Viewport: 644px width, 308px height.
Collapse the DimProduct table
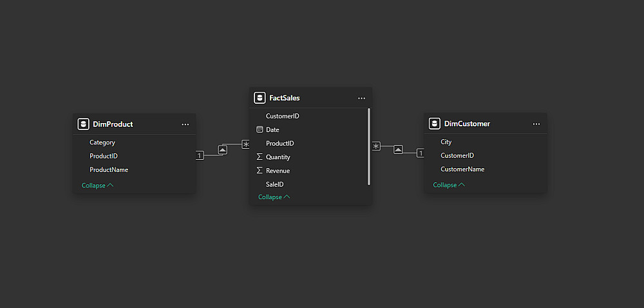97,186
